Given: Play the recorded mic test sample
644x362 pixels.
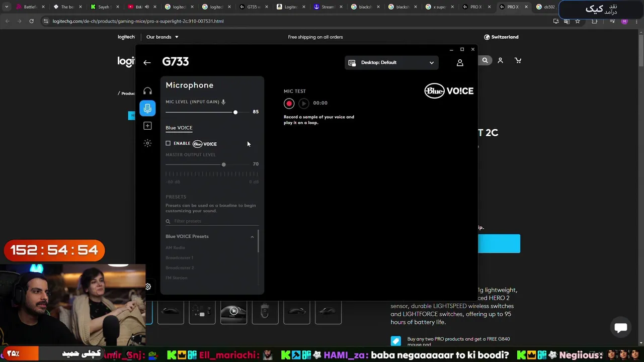Looking at the screenshot, I should (x=303, y=103).
